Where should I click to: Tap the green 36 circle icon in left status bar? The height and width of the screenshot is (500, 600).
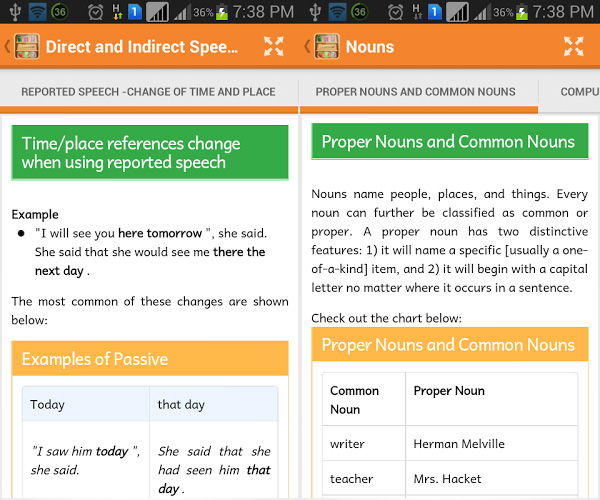(59, 11)
